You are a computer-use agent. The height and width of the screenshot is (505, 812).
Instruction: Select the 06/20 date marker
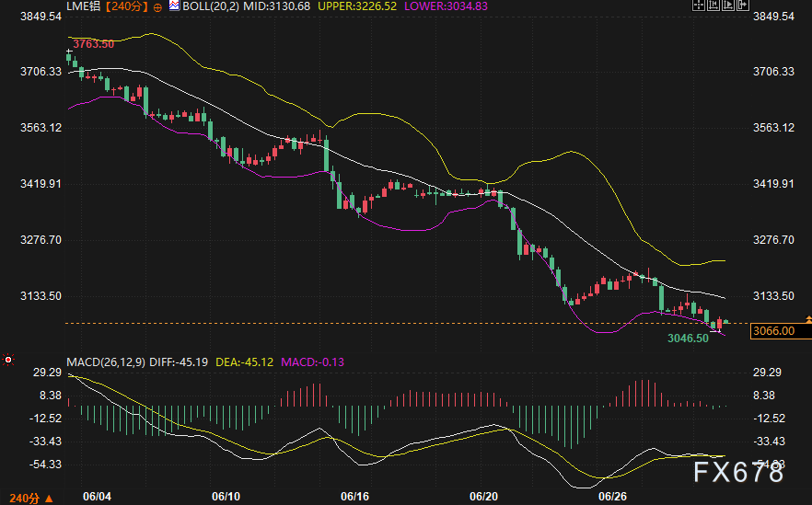coord(483,497)
